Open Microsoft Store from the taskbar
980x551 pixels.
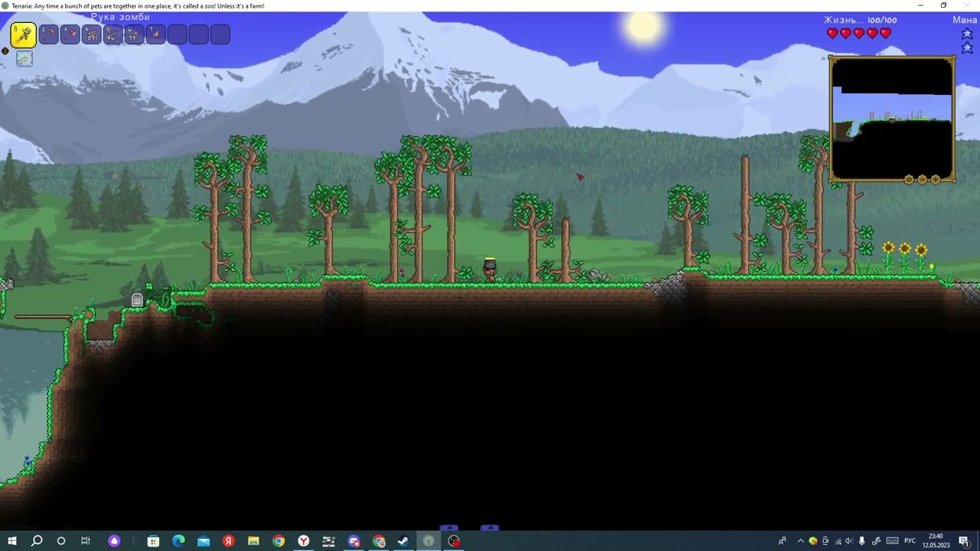click(x=153, y=541)
